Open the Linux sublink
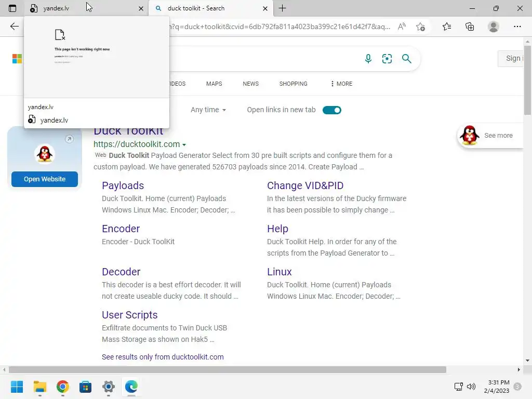The width and height of the screenshot is (532, 399). [x=279, y=272]
